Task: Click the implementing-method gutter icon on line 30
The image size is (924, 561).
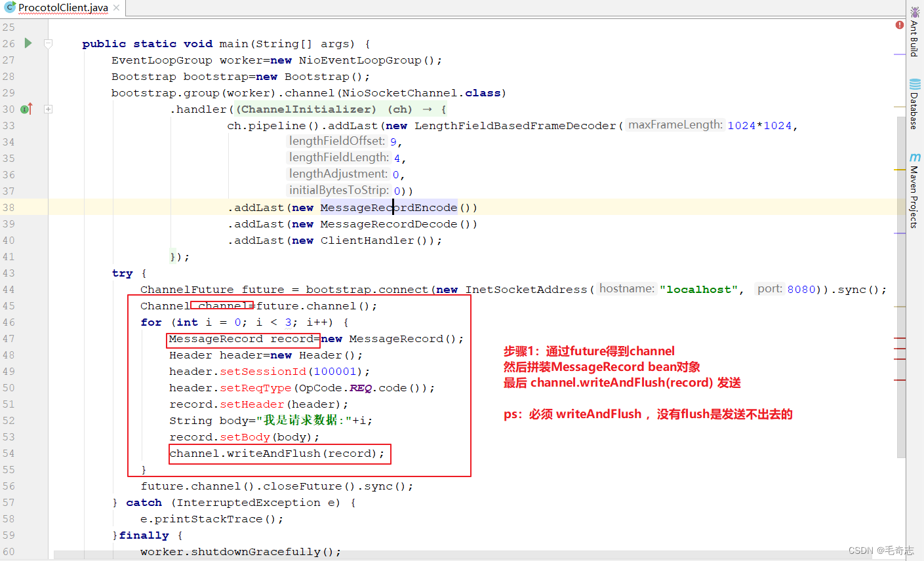Action: tap(26, 109)
